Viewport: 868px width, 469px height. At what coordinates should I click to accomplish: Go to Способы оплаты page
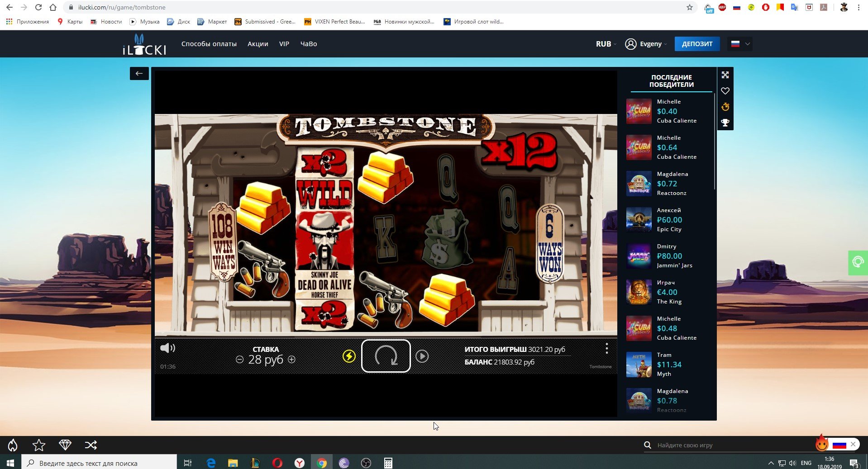click(209, 44)
